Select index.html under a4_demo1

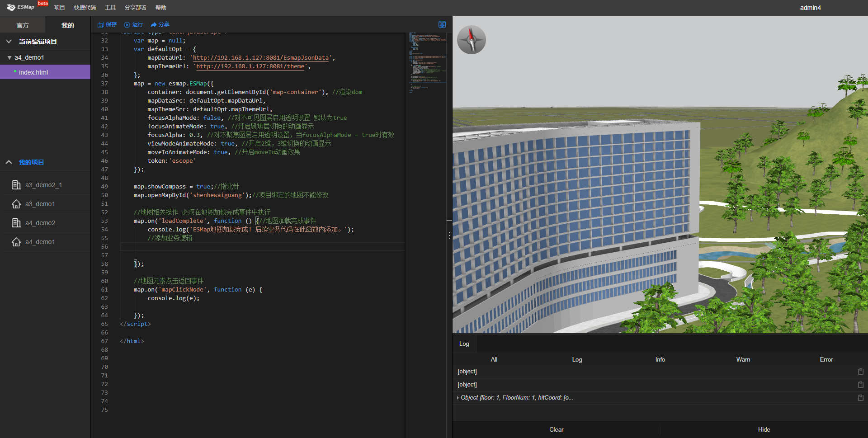coord(33,72)
